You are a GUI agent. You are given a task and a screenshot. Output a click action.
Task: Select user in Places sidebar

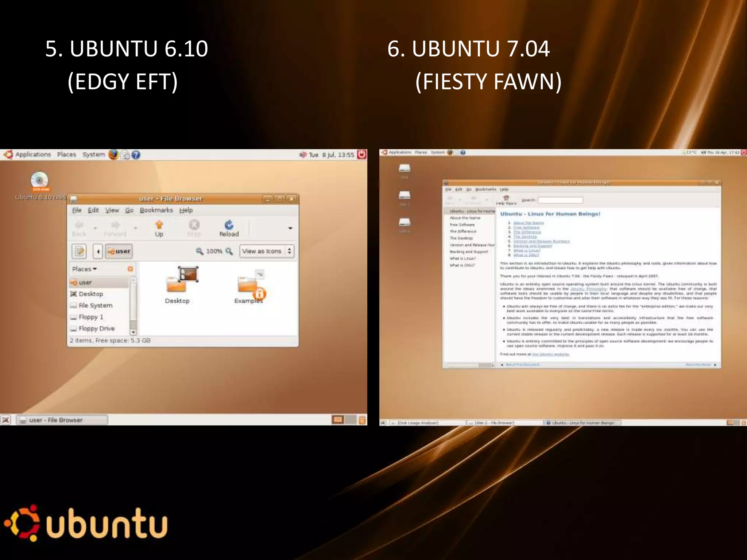[99, 283]
